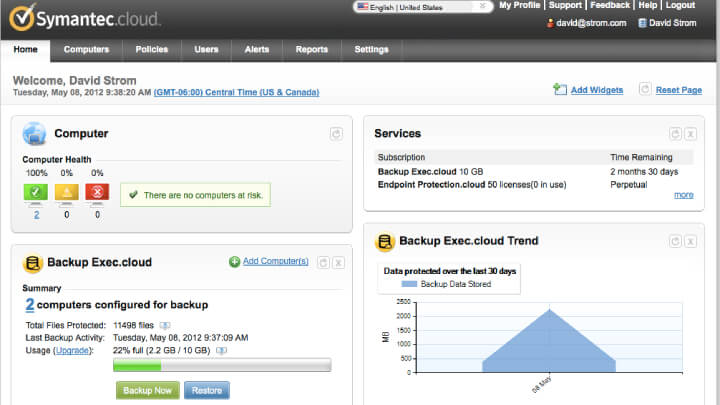Click Logout
This screenshot has height=405, width=720.
click(x=681, y=6)
